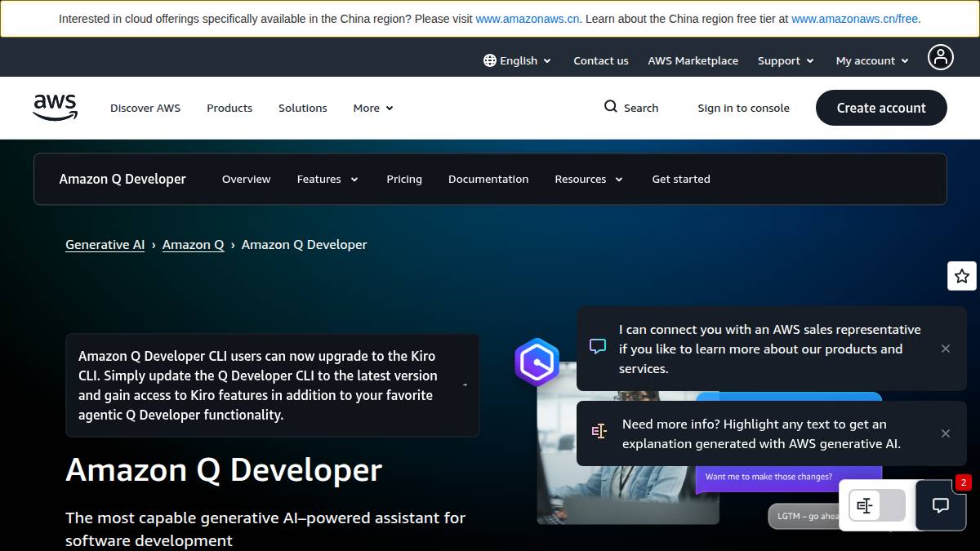Toggle the star bookmark on right edge
This screenshot has width=980, height=551.
tap(962, 276)
